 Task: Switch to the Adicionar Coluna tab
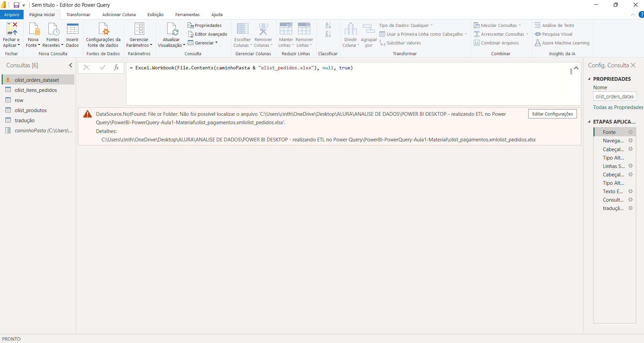click(x=119, y=14)
